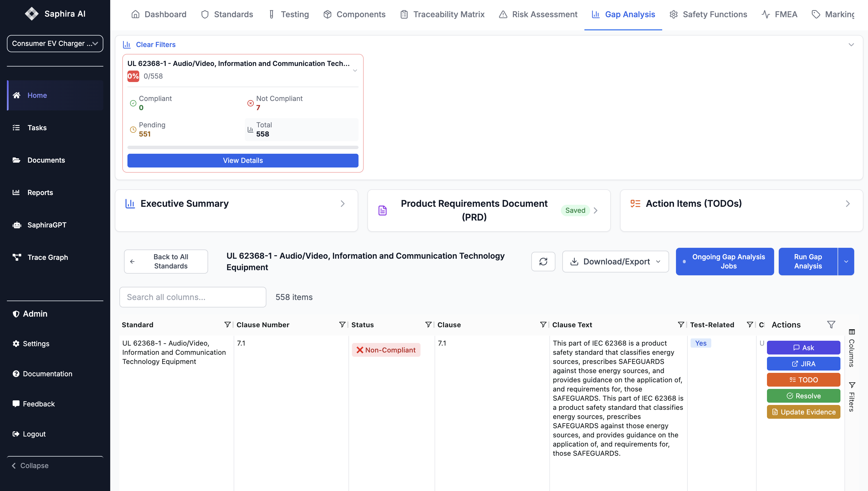The height and width of the screenshot is (491, 868).
Task: Click the Saphira AI logo
Action: click(x=32, y=14)
